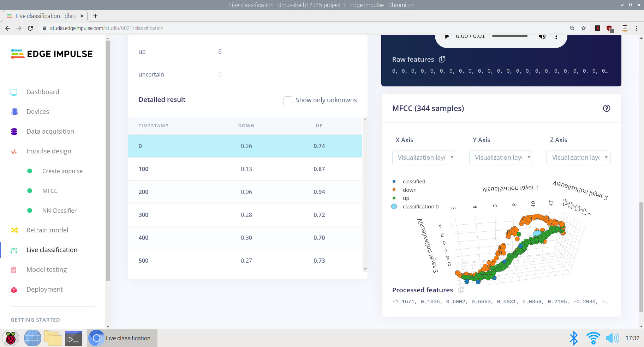Open the Raspberry Pi start menu
The height and width of the screenshot is (347, 644).
11,338
